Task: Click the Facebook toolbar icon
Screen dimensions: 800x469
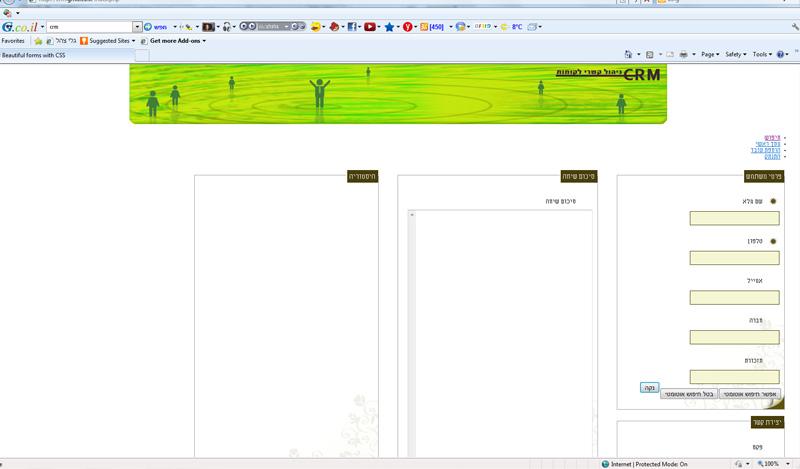Action: click(x=352, y=27)
